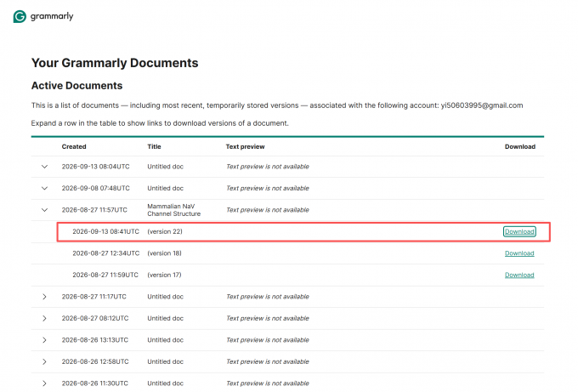578x392 pixels.
Task: Click Untitled doc title in 08:12UTC row
Action: click(x=165, y=319)
